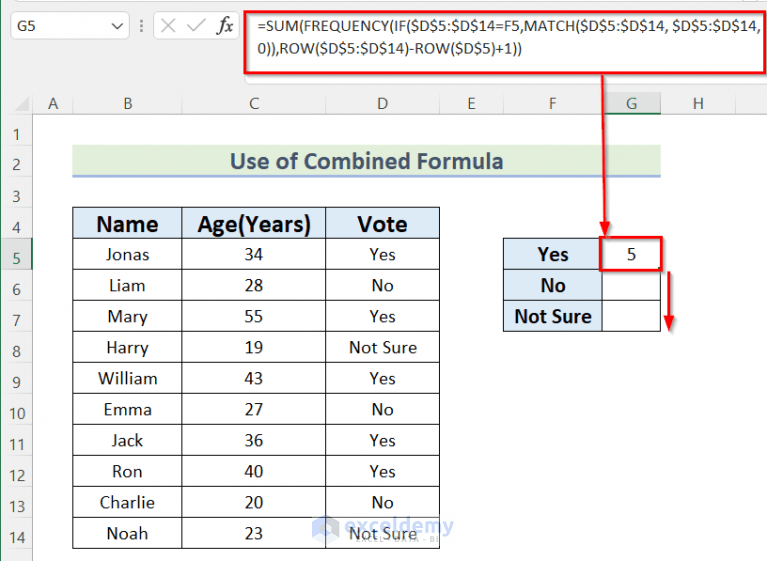Click the formula bar options dots
767x561 pixels.
click(x=141, y=26)
